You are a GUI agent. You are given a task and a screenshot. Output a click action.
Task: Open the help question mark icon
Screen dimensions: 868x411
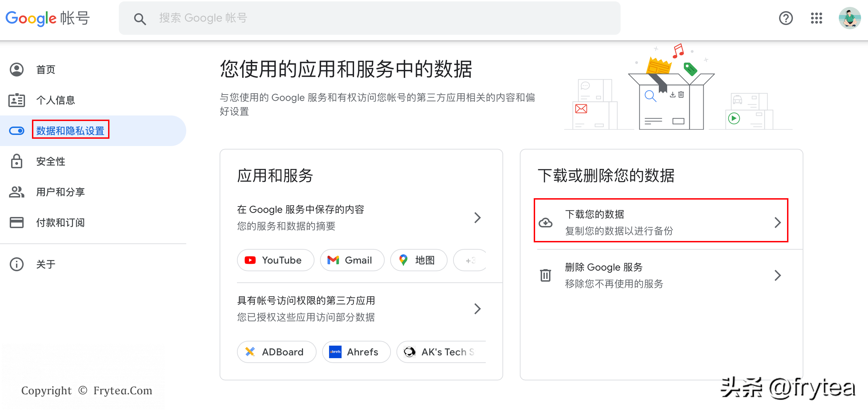(786, 18)
